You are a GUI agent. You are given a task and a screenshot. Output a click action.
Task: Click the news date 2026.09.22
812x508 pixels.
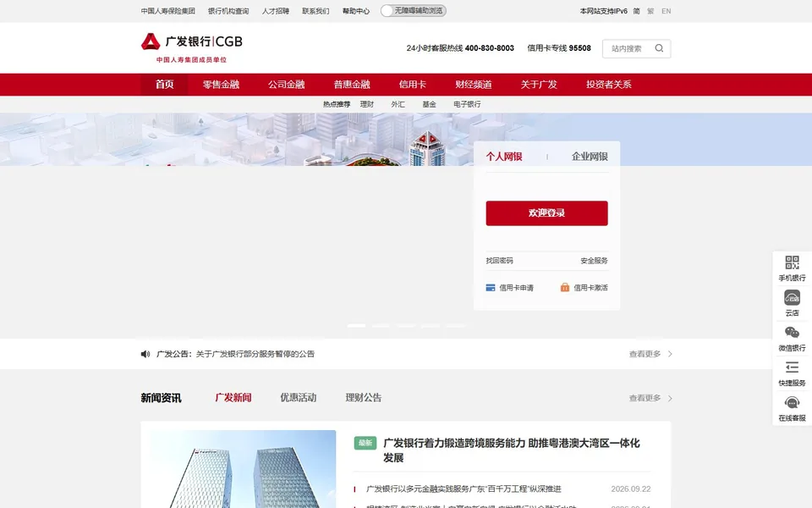coord(631,489)
